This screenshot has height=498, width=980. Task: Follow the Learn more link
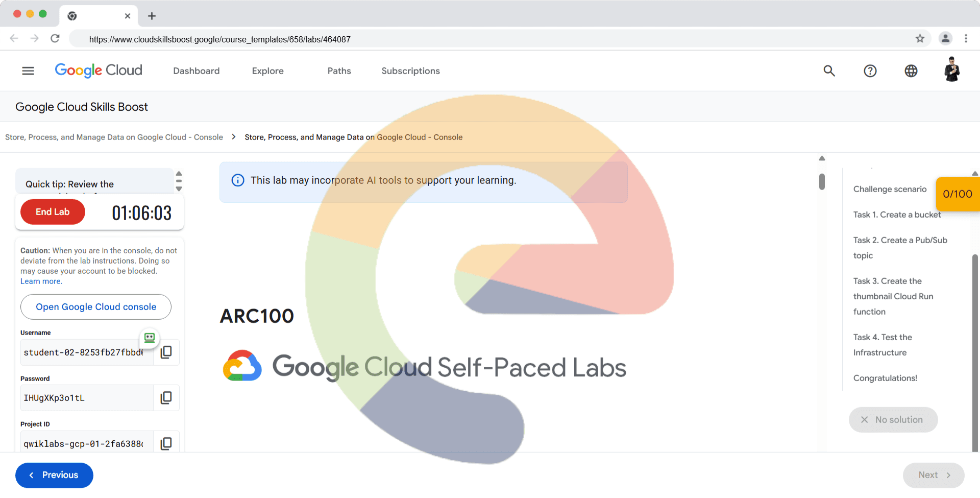41,281
